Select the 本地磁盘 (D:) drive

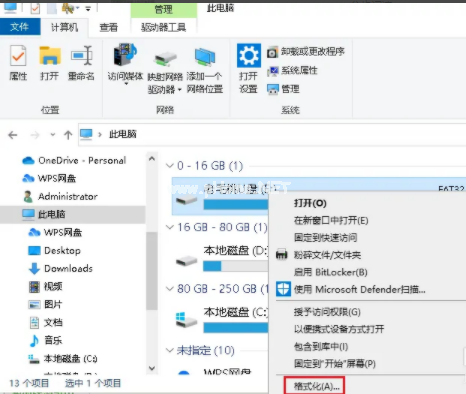pyautogui.click(x=221, y=260)
